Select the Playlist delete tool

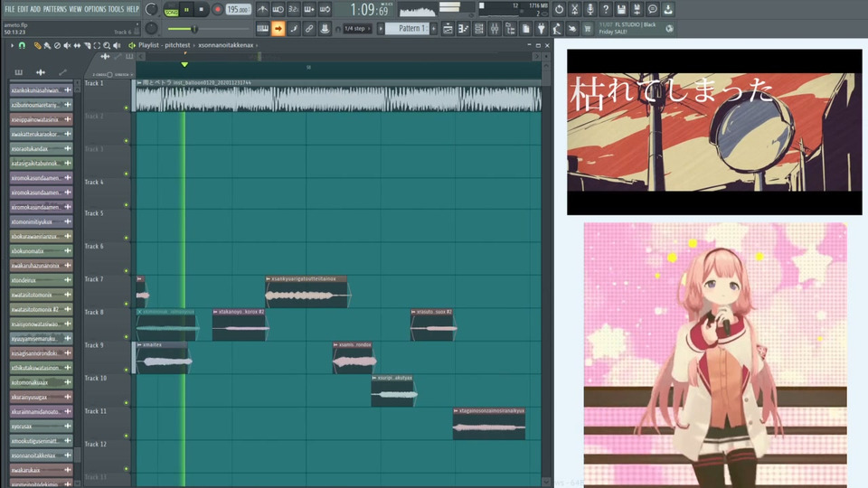57,45
